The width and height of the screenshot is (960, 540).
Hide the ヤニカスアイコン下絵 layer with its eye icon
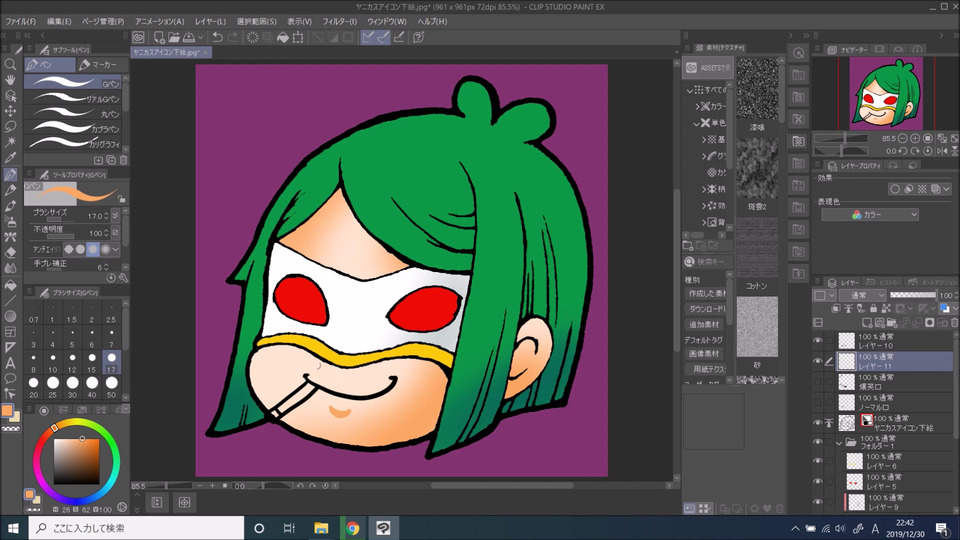coord(818,422)
